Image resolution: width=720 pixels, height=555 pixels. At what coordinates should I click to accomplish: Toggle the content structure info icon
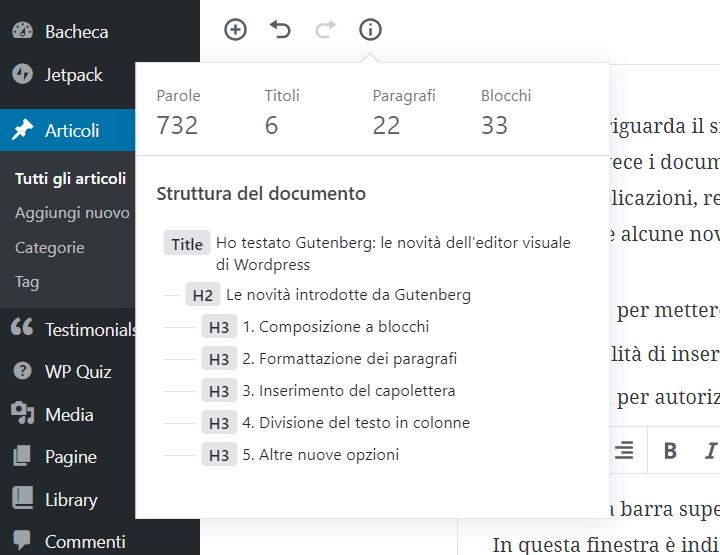coord(370,30)
